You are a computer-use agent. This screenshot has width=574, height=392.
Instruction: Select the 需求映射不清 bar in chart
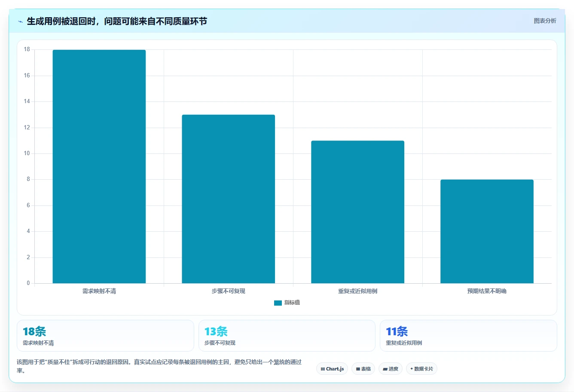(x=99, y=166)
